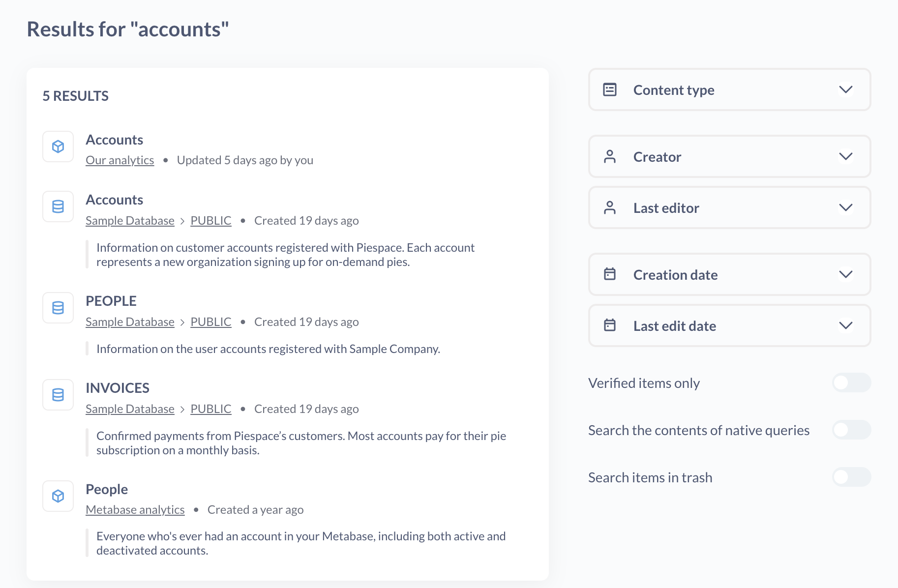Click the Content type list icon
Screen dimensions: 898x588
(610, 89)
